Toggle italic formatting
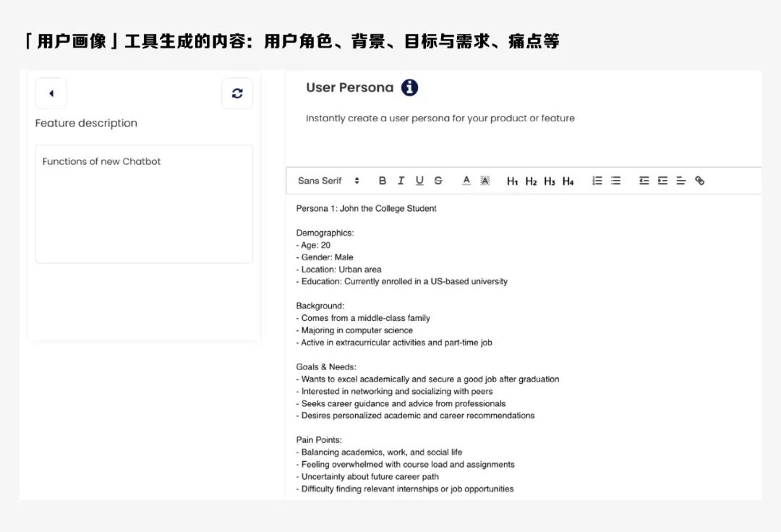 (401, 181)
